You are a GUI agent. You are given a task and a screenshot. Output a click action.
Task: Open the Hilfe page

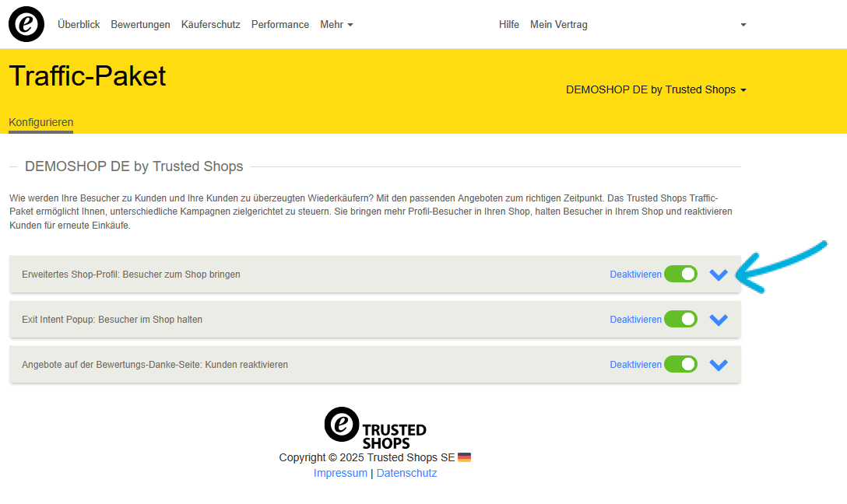coord(509,24)
